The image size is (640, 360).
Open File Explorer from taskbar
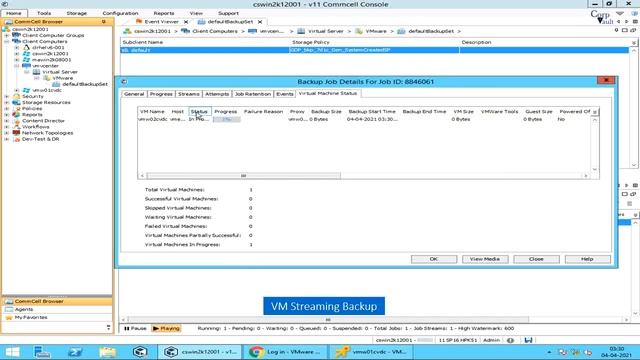107,352
